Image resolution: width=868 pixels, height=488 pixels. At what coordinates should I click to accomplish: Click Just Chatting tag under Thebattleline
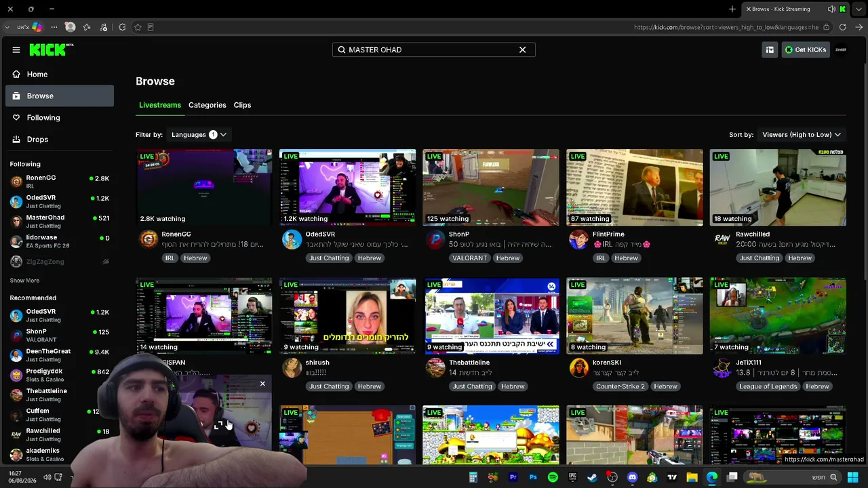point(473,386)
